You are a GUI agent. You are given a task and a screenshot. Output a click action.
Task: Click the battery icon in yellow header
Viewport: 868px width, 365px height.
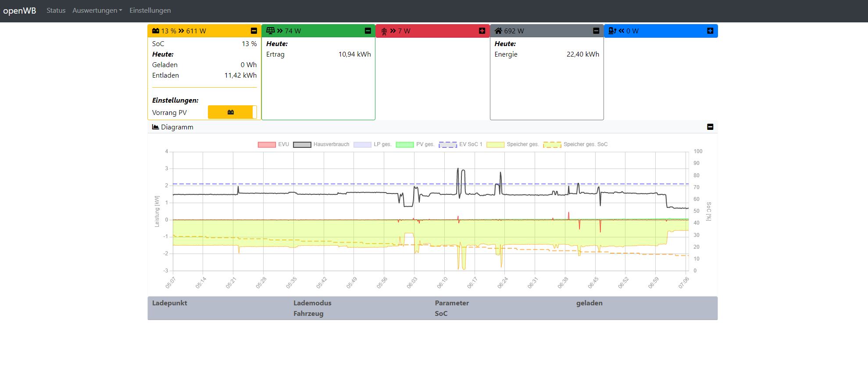point(156,31)
